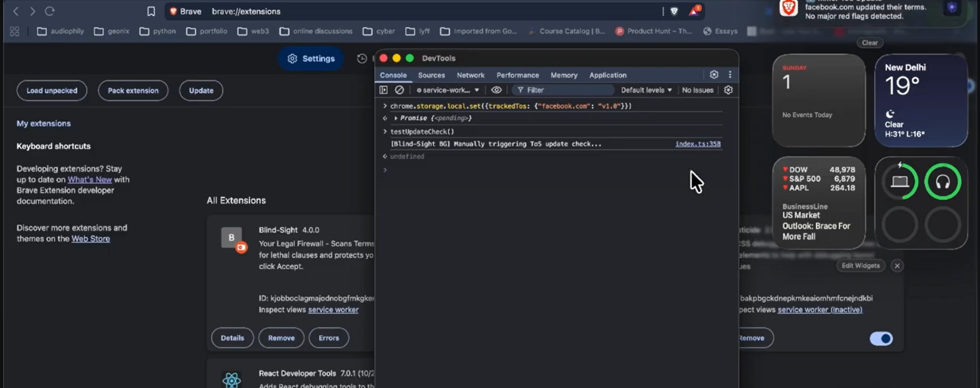Open DevTools settings gear
The height and width of the screenshot is (388, 980).
(714, 74)
